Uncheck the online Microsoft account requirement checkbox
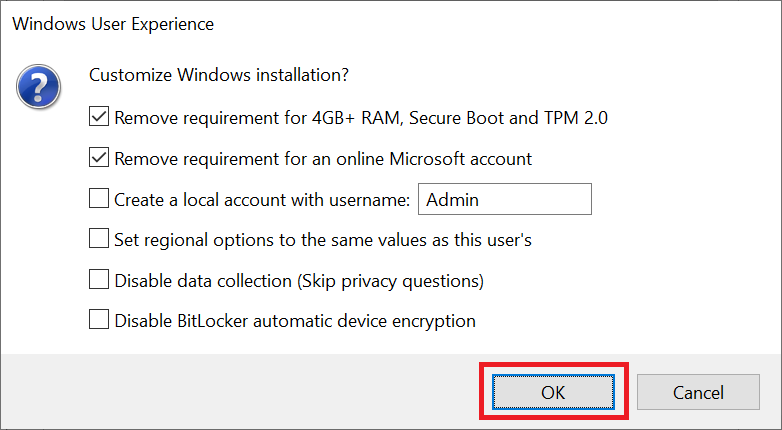Screen dimensions: 782x430 tap(99, 158)
